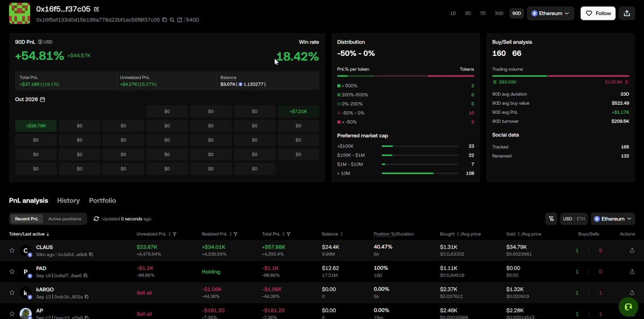Open the table filter settings icon
Screen dimensions: 644x319
pyautogui.click(x=551, y=219)
